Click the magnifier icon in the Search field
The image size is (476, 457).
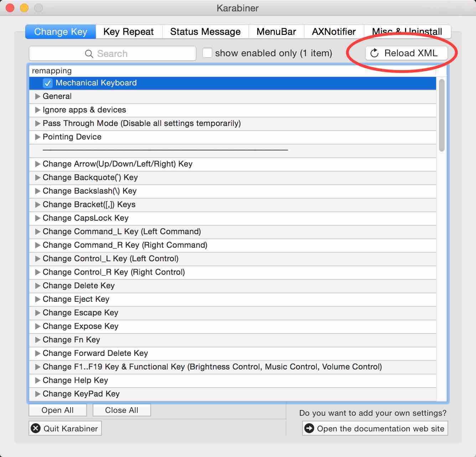[89, 54]
